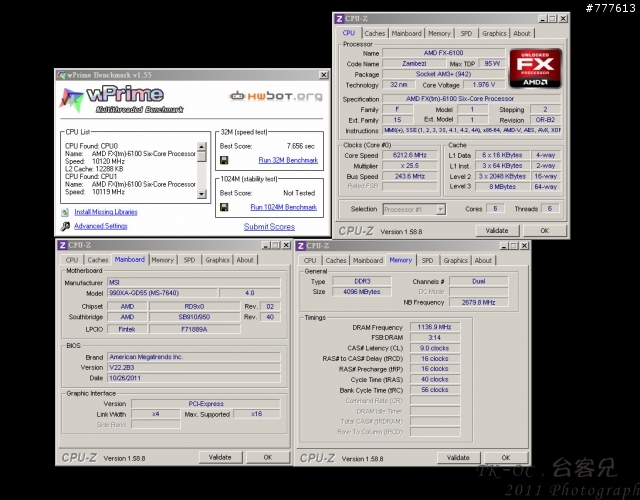The width and height of the screenshot is (640, 500).
Task: Close the CPU-Z Memory window
Action: click(x=524, y=246)
